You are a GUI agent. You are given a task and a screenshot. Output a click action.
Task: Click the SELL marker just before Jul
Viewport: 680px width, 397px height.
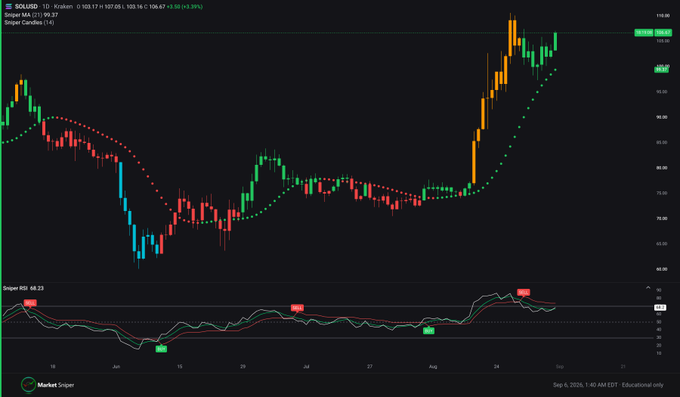coord(297,308)
